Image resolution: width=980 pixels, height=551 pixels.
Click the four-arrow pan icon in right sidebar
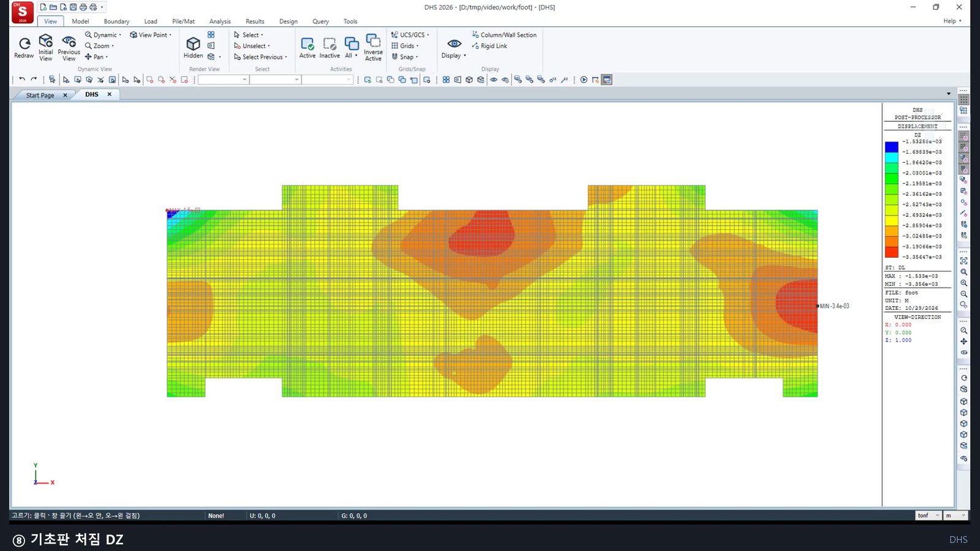(x=963, y=341)
